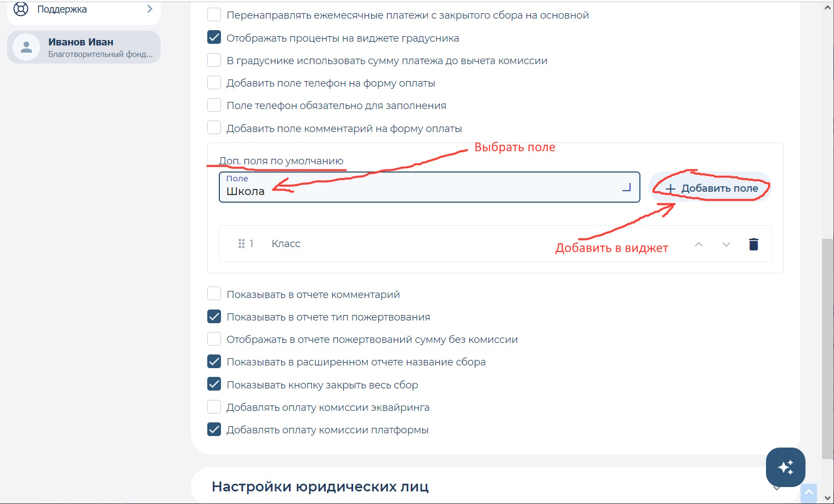Image resolution: width=834 pixels, height=504 pixels.
Task: Click the Доп. поля по умолчанию heading
Action: pyautogui.click(x=281, y=161)
